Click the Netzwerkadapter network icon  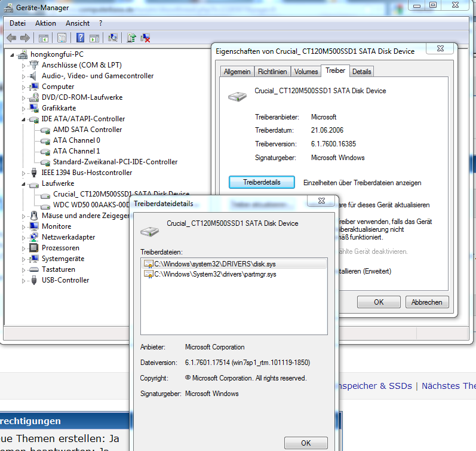33,237
